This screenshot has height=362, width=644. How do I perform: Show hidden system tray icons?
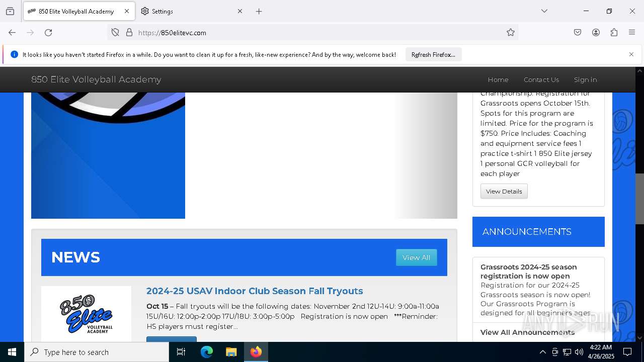click(542, 352)
